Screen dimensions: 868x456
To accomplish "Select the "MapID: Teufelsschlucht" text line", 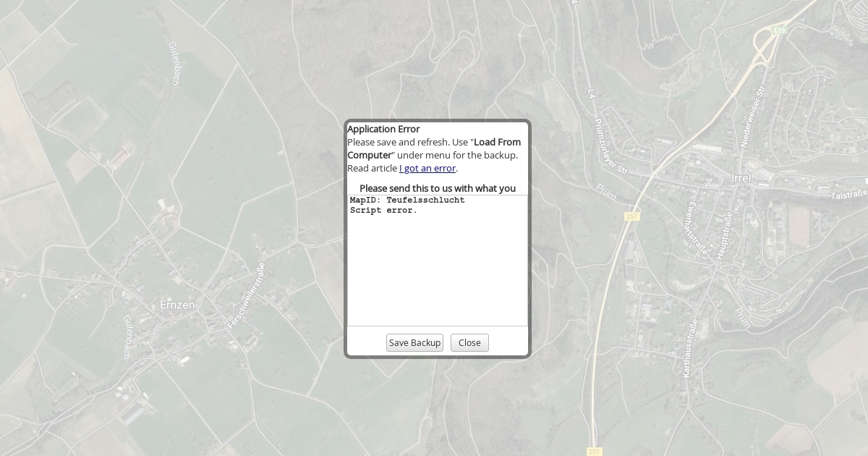I will [x=407, y=200].
